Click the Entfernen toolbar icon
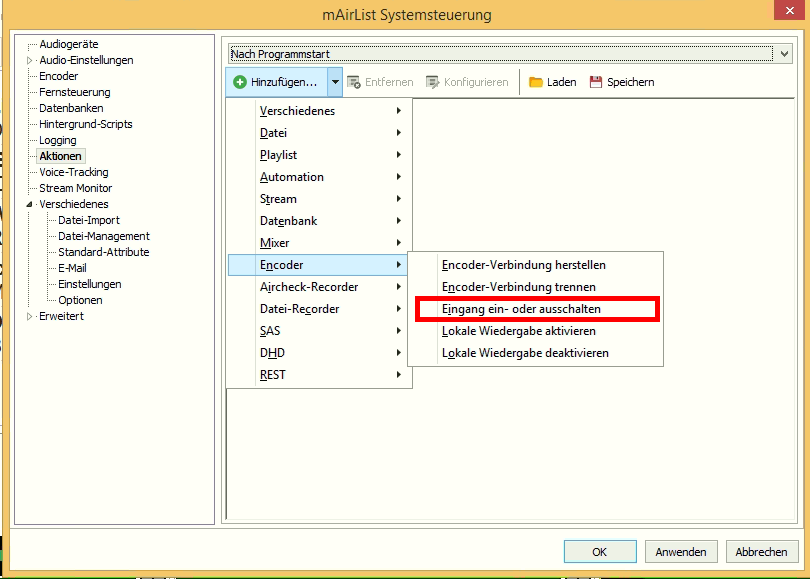This screenshot has height=579, width=810. click(x=354, y=82)
